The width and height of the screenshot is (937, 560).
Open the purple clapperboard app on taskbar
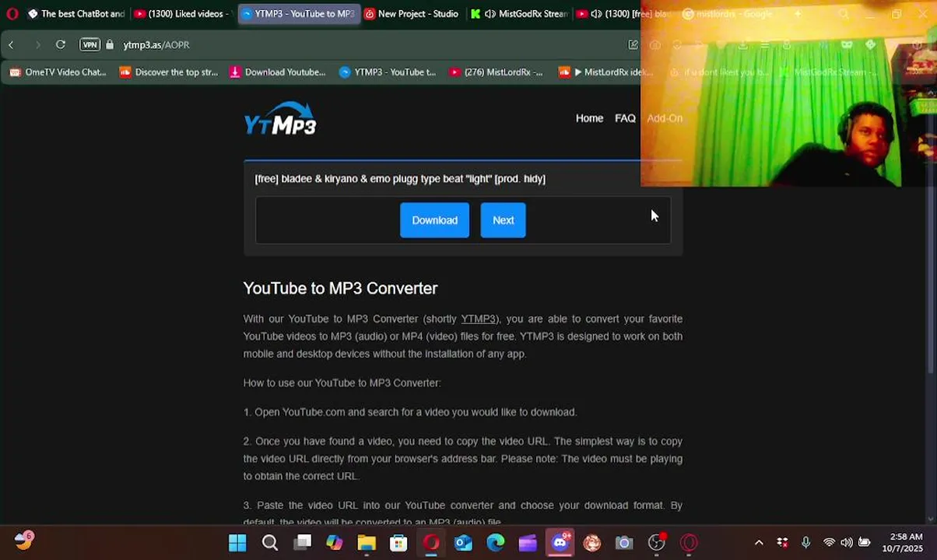(528, 543)
